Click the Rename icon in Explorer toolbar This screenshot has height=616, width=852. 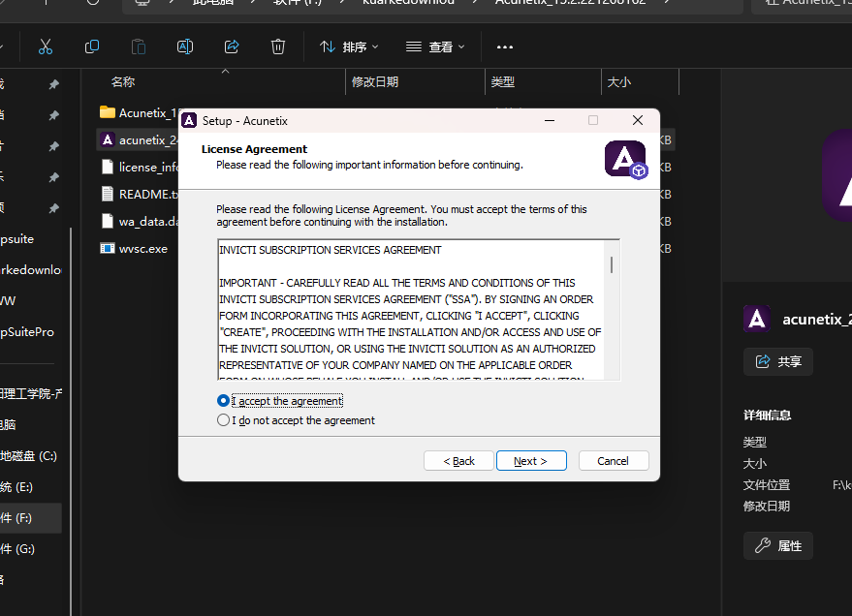coord(185,46)
